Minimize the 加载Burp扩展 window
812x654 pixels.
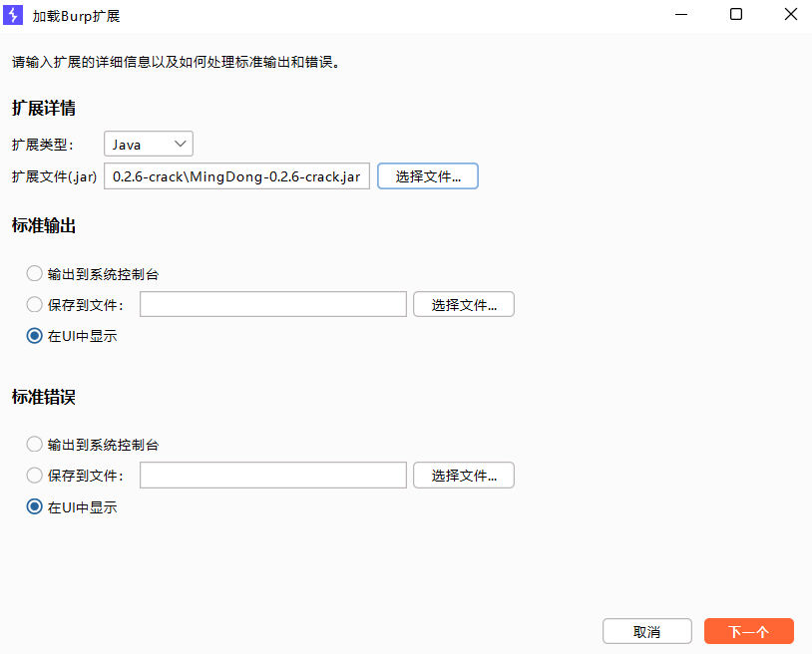[681, 15]
